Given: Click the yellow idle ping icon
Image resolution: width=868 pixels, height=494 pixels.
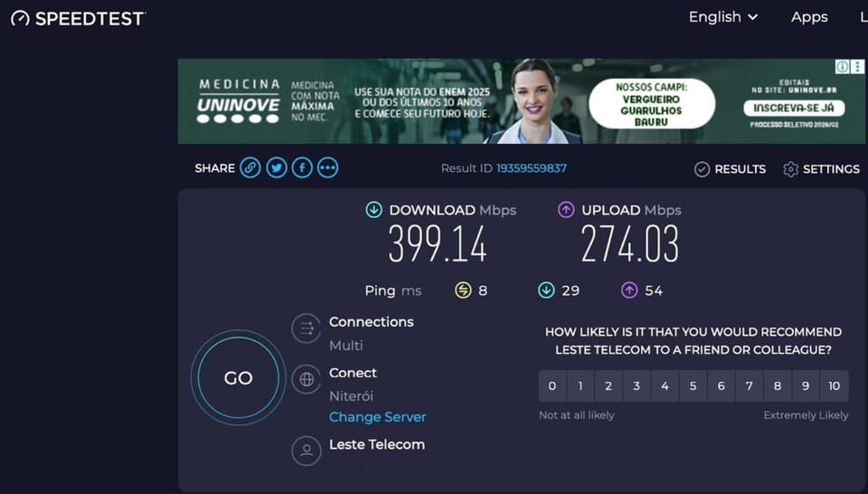Looking at the screenshot, I should coord(463,290).
